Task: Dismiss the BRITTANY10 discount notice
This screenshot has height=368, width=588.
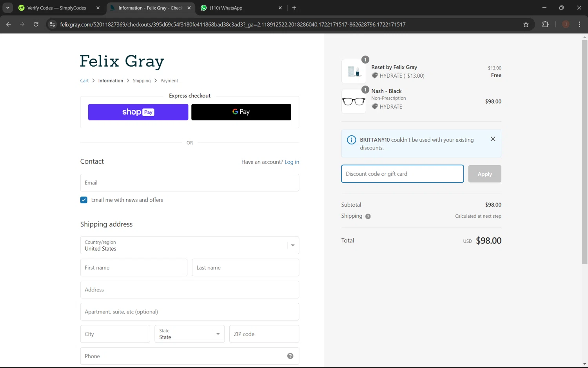Action: coord(493,139)
